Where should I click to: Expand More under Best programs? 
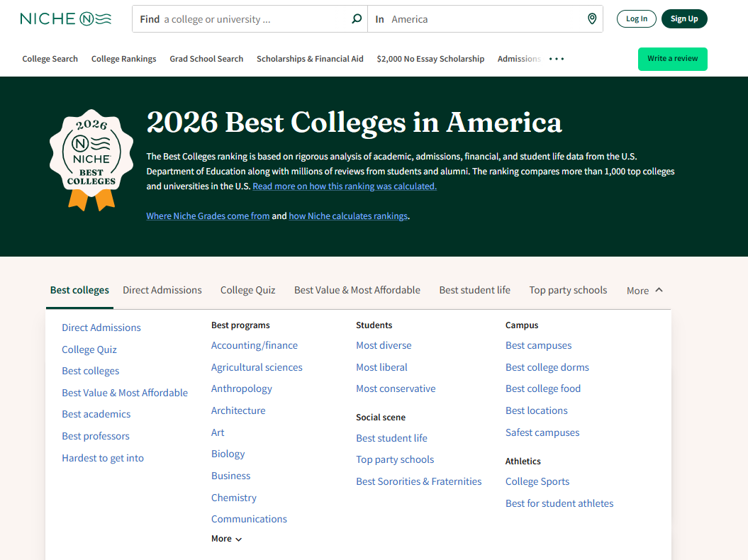(226, 539)
